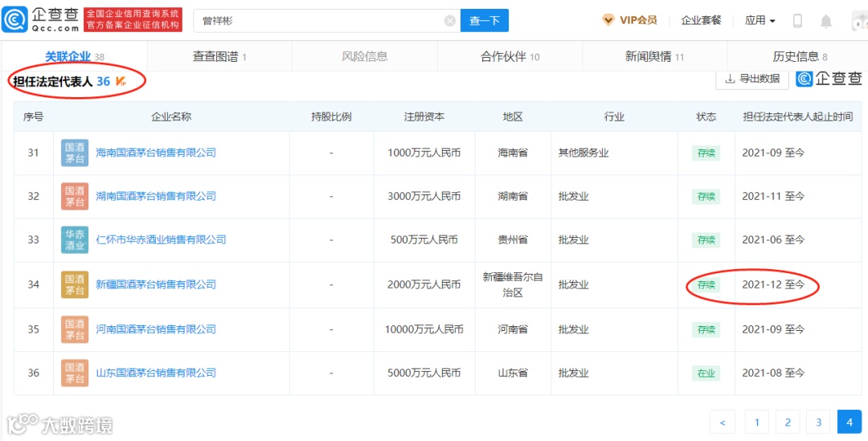Image resolution: width=868 pixels, height=441 pixels.
Task: Open 新疆国酒茅台销售有限公司 link
Action: click(x=156, y=285)
